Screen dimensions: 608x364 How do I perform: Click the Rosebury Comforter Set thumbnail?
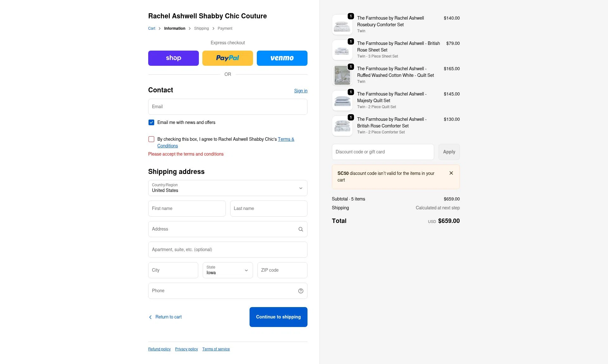[x=342, y=25]
